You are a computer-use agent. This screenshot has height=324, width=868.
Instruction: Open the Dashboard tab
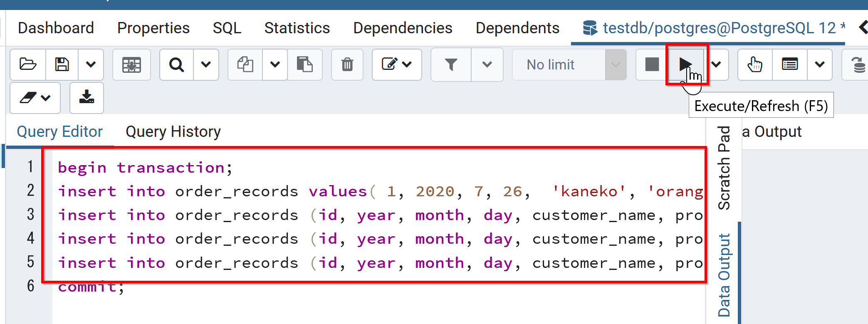[56, 28]
